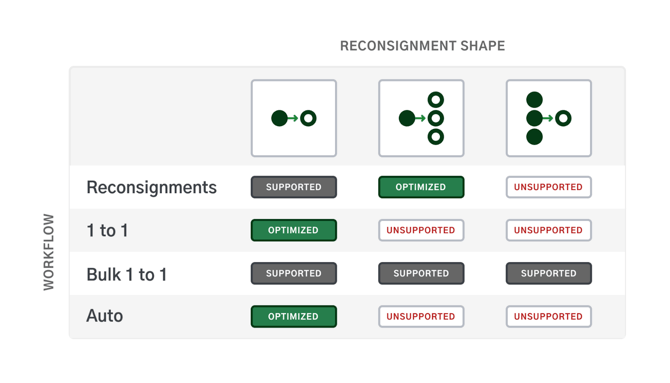Click Optimized badge in 1 to 1 row

tap(294, 230)
